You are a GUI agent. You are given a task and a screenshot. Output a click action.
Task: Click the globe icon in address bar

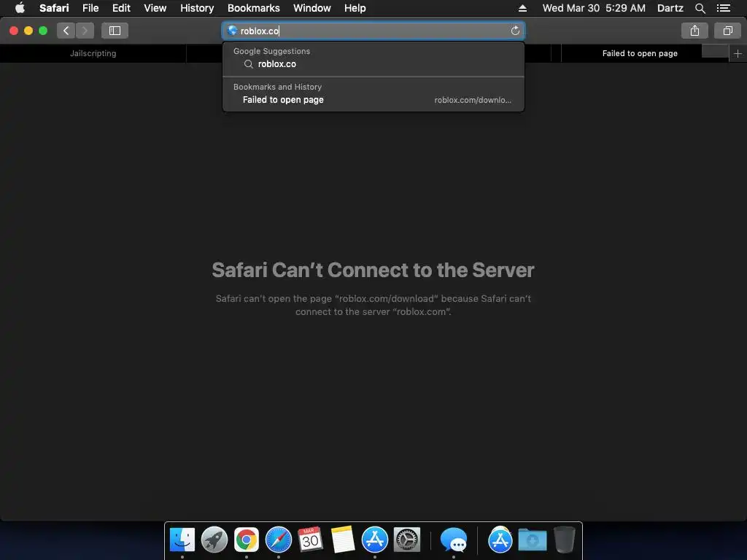pyautogui.click(x=233, y=31)
